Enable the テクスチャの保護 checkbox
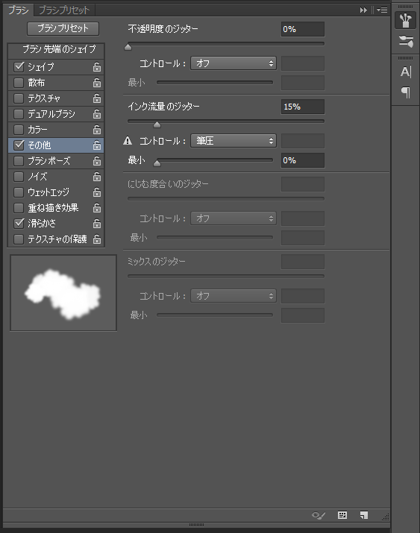 [x=18, y=239]
